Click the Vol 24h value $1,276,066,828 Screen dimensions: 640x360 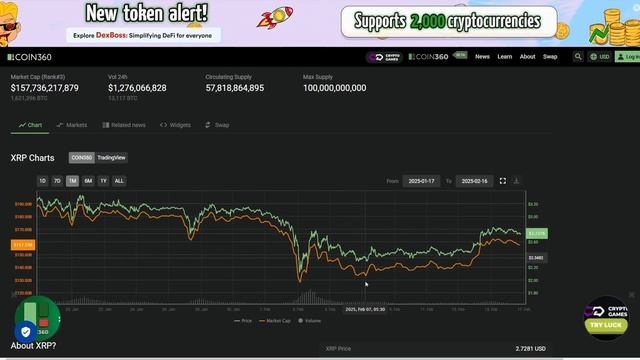click(x=137, y=88)
